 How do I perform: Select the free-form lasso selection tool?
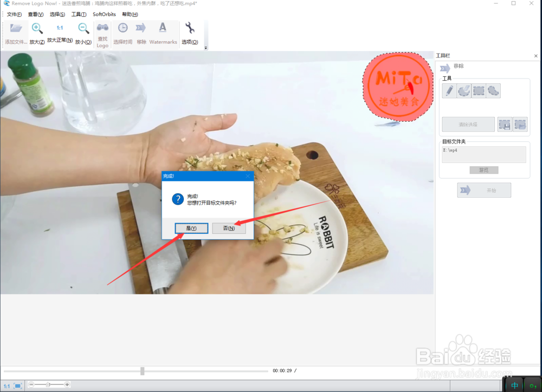click(x=493, y=91)
